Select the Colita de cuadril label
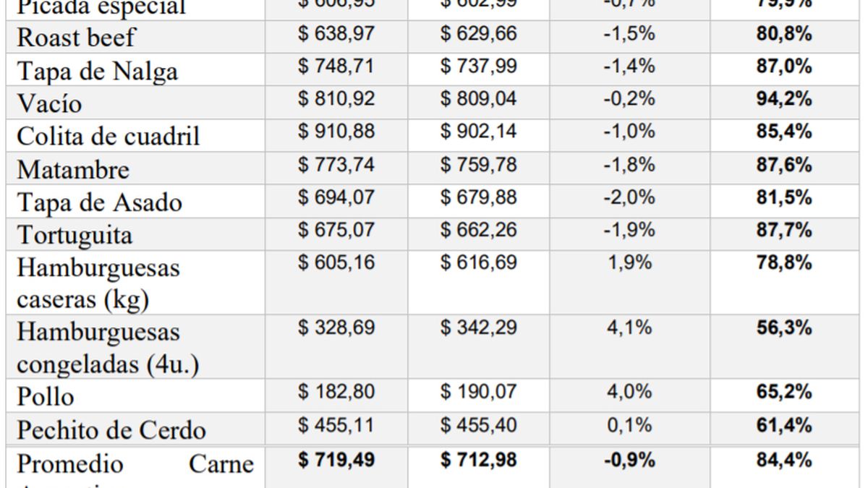868x488 pixels. 109,137
